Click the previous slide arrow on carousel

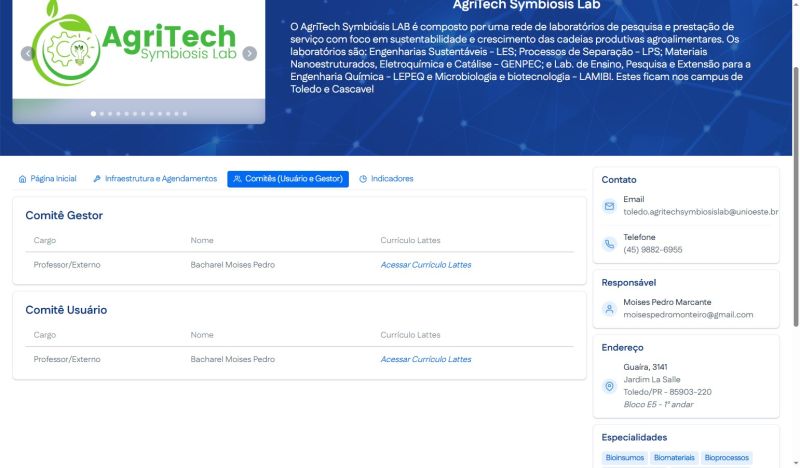tap(27, 54)
